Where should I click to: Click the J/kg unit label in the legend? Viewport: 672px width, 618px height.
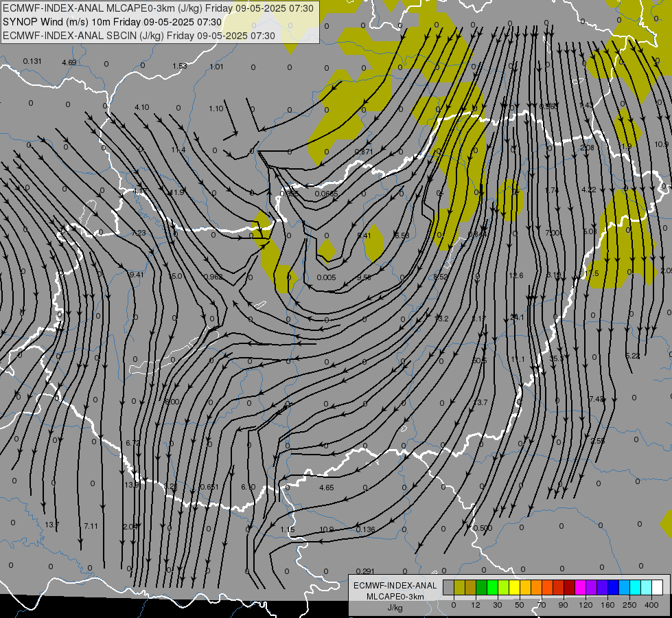[x=395, y=608]
